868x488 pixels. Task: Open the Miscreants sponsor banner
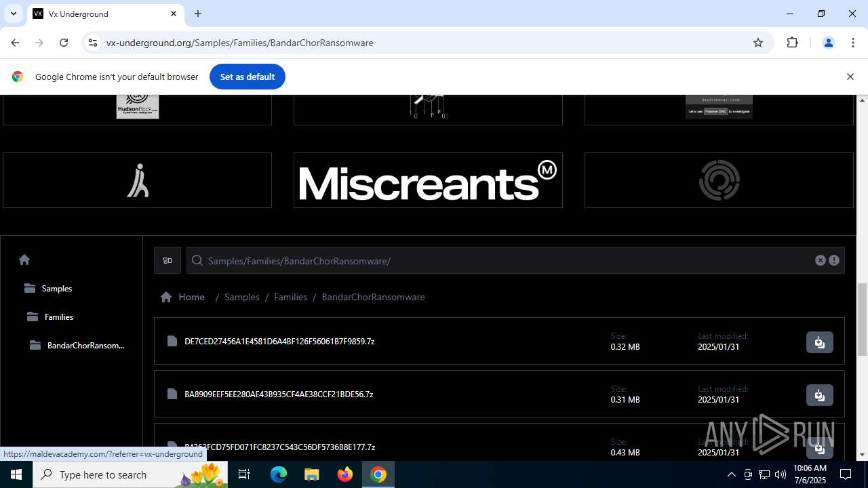tap(428, 180)
